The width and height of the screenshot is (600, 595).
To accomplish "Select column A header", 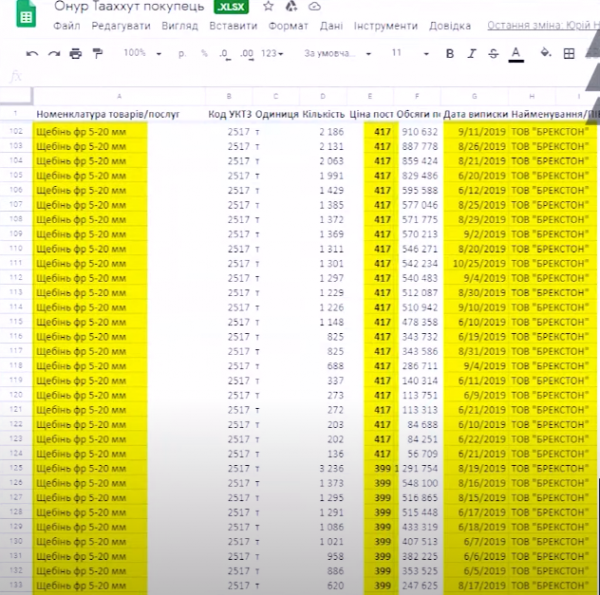I will [119, 96].
